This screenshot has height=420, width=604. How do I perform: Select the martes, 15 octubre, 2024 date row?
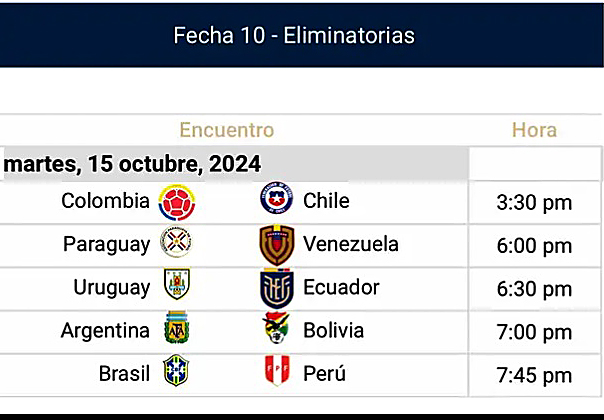coord(234,164)
